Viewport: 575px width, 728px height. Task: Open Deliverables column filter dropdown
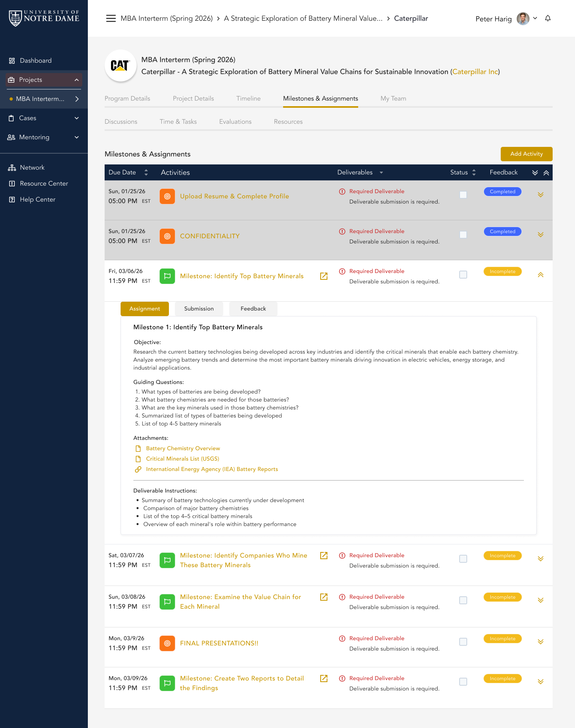(x=381, y=173)
